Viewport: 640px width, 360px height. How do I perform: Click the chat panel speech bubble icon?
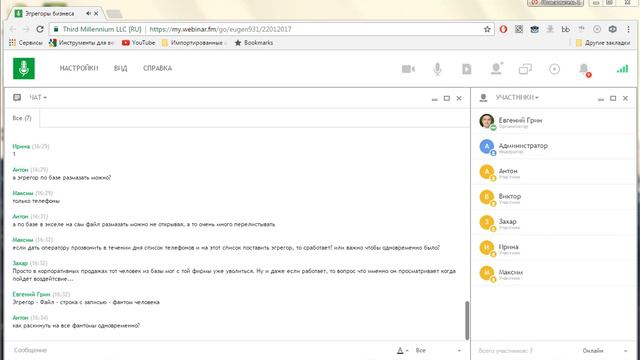click(17, 98)
